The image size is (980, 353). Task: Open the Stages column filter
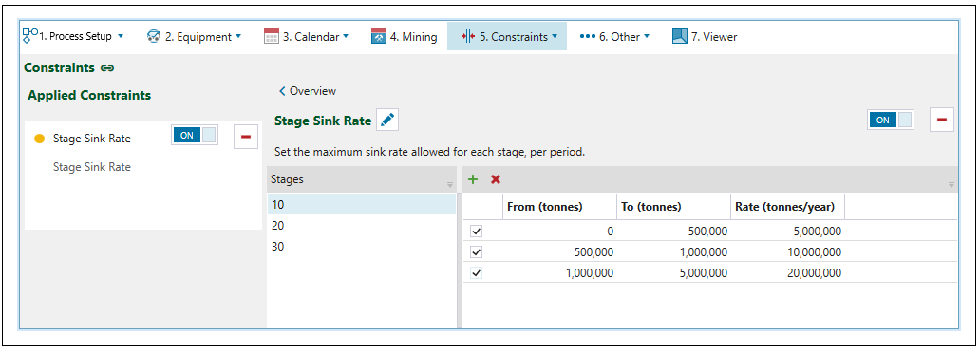(449, 185)
